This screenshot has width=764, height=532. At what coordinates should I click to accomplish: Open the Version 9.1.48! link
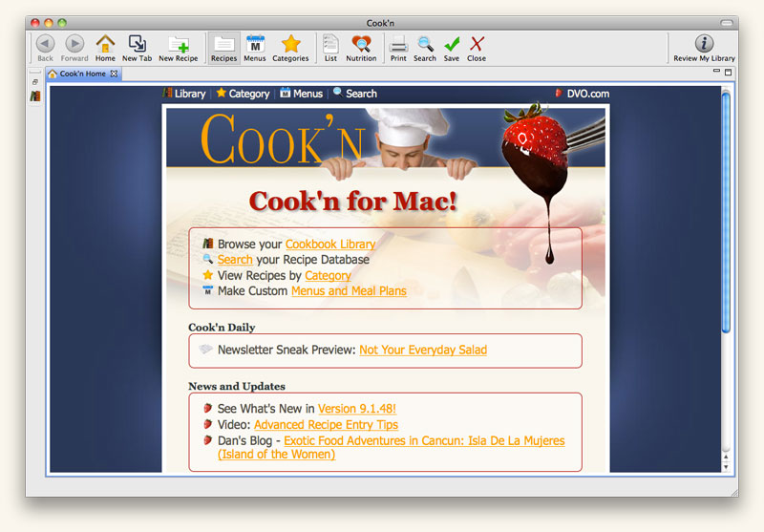pos(357,409)
